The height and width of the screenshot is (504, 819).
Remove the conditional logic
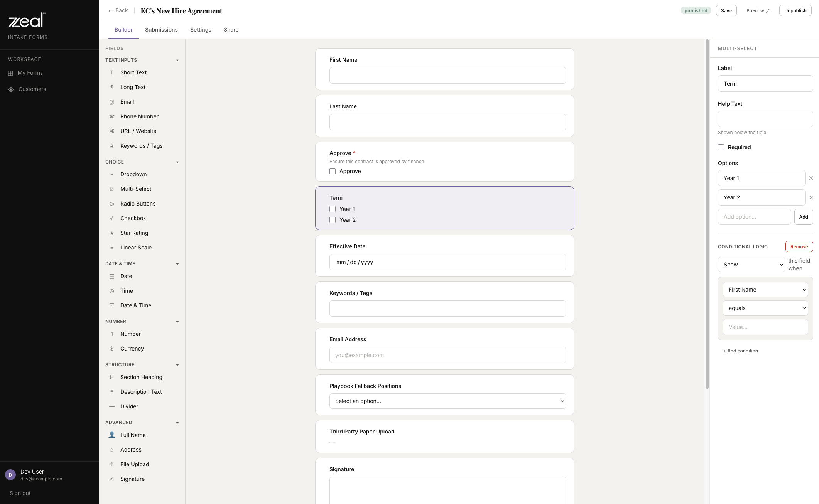click(799, 246)
